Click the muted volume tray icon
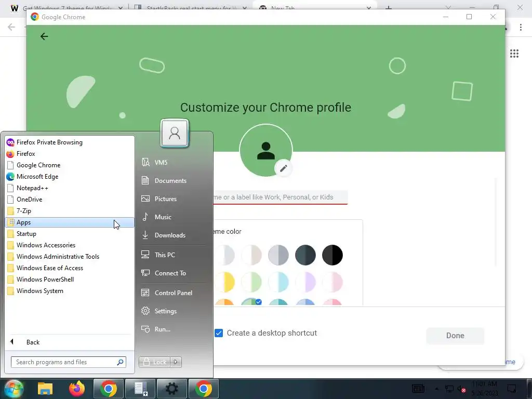Image resolution: width=532 pixels, height=399 pixels. pyautogui.click(x=462, y=389)
